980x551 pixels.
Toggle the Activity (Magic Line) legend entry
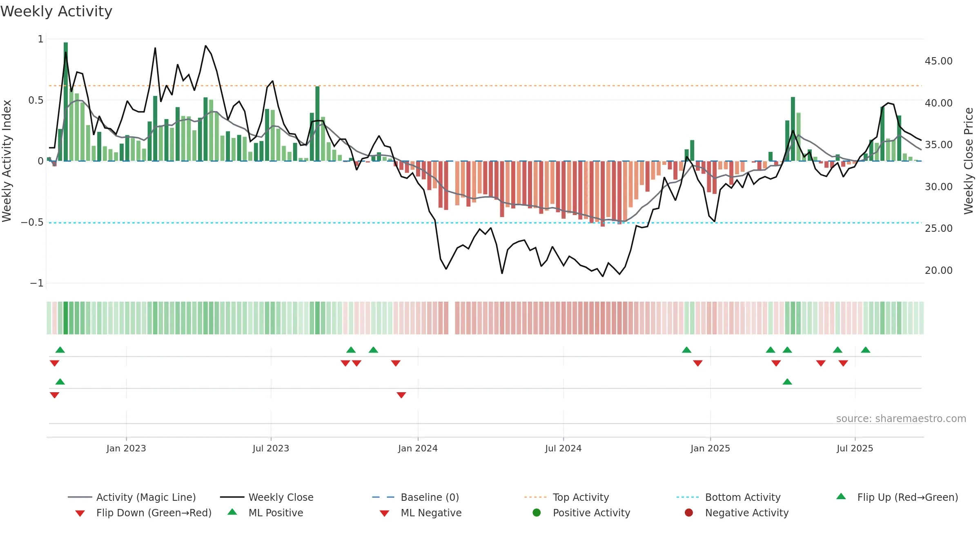coord(132,497)
